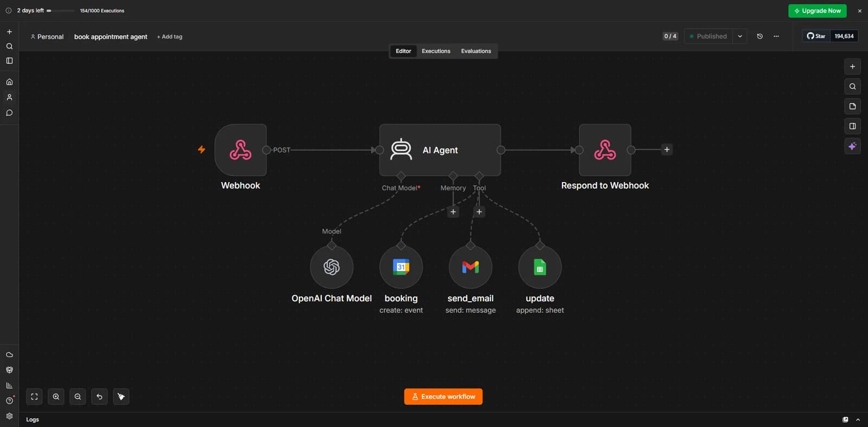This screenshot has height=427, width=868.
Task: Open the Webhook trigger node
Action: tap(240, 150)
